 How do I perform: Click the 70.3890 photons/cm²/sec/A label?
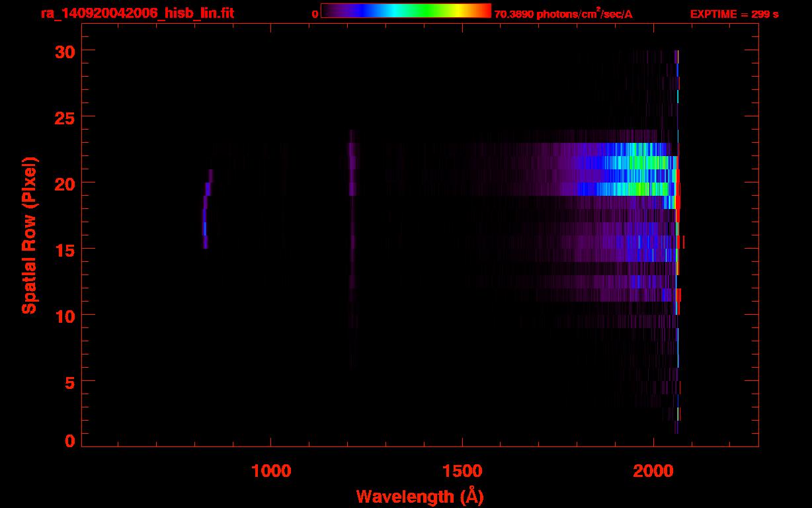[563, 13]
